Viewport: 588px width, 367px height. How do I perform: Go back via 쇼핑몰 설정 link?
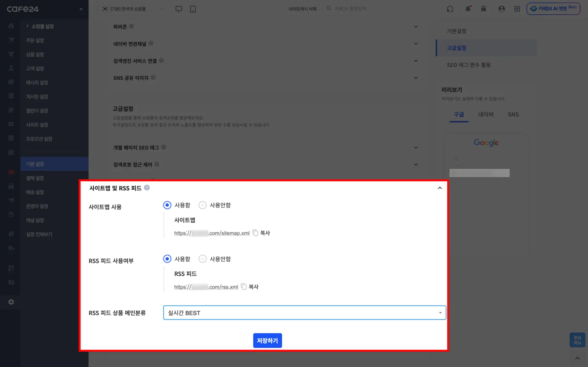(x=40, y=26)
